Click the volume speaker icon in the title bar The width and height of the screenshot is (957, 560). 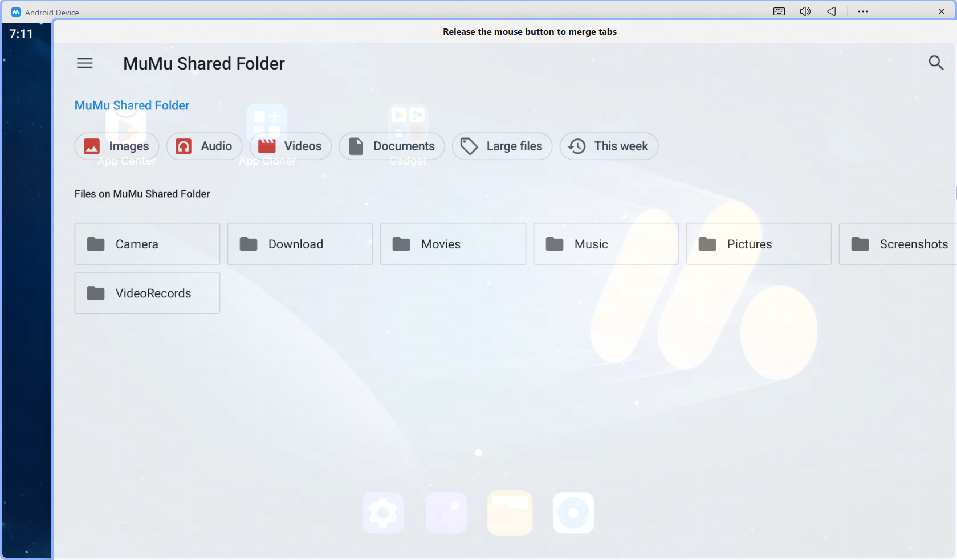coord(805,11)
